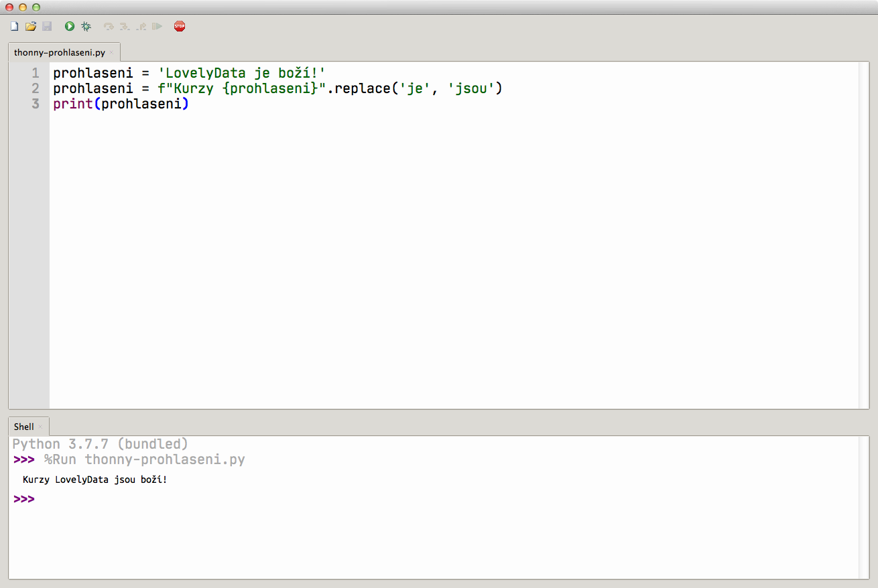The height and width of the screenshot is (588, 878).
Task: Click the 'jsou' string argument in line 2
Action: tap(471, 88)
